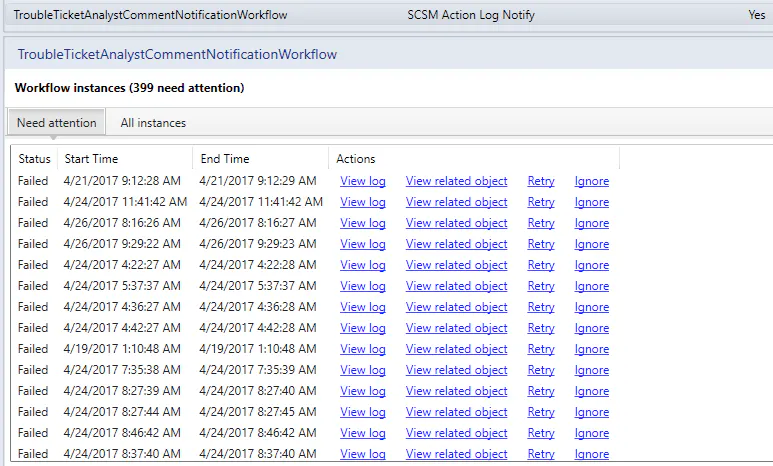View related object for 4/24/2017 4:36:27 AM

pyautogui.click(x=457, y=307)
